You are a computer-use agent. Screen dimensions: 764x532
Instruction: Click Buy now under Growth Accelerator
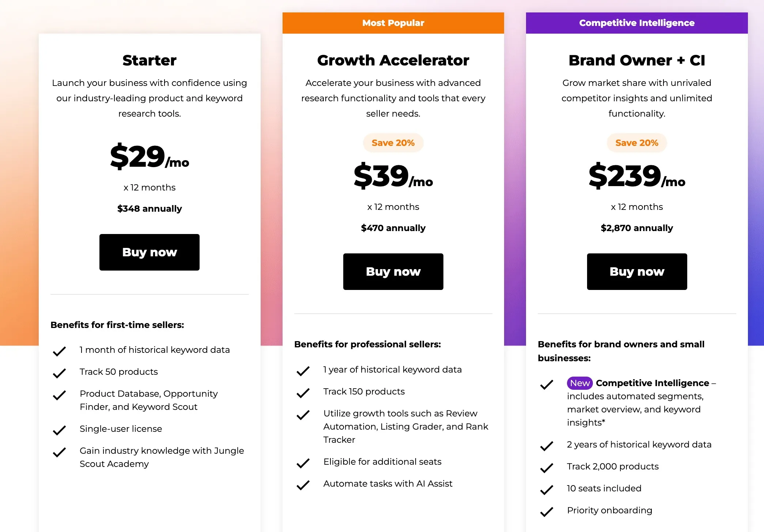(393, 271)
